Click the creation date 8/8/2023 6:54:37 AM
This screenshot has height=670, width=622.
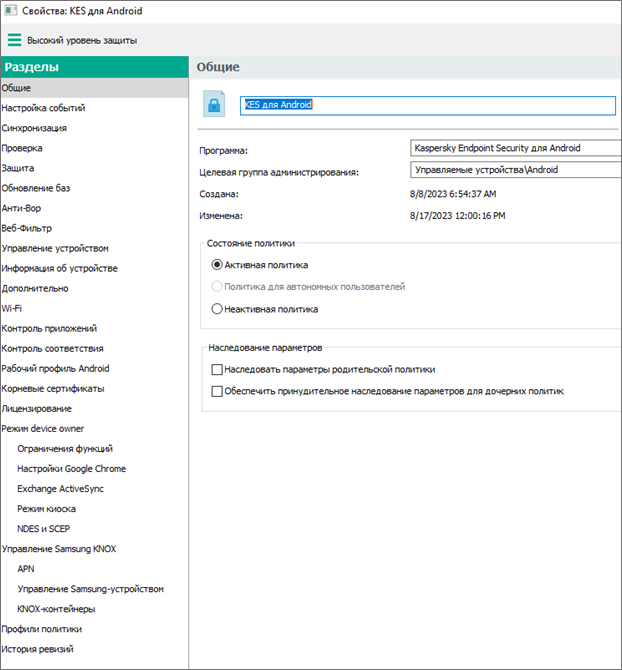click(x=453, y=194)
